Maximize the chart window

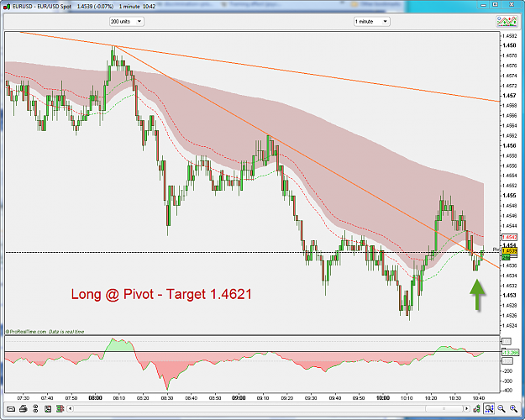[496, 5]
